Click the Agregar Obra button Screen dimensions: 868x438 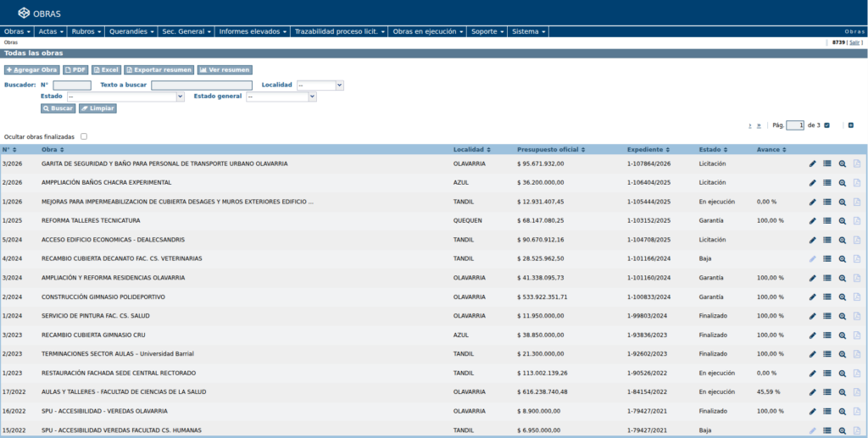click(x=31, y=70)
